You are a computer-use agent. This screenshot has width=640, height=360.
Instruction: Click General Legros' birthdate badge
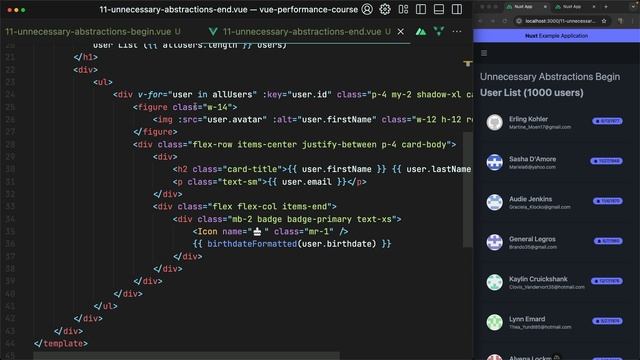(608, 241)
